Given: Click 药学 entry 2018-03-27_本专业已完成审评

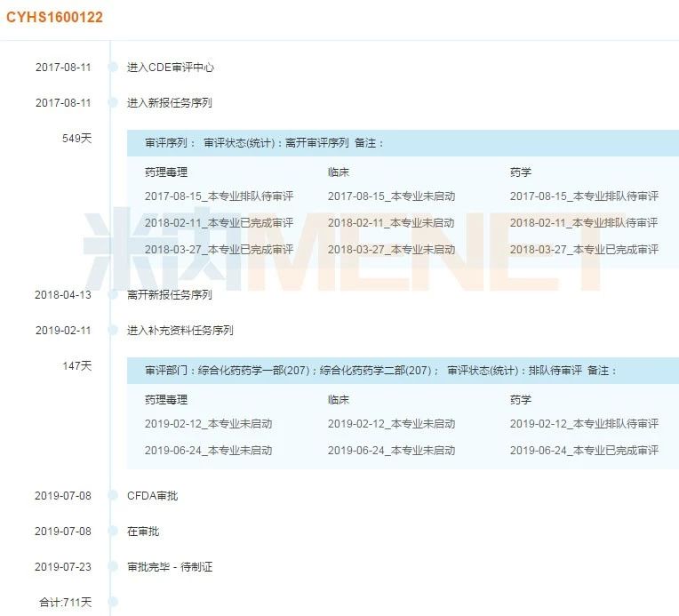Looking at the screenshot, I should point(584,250).
